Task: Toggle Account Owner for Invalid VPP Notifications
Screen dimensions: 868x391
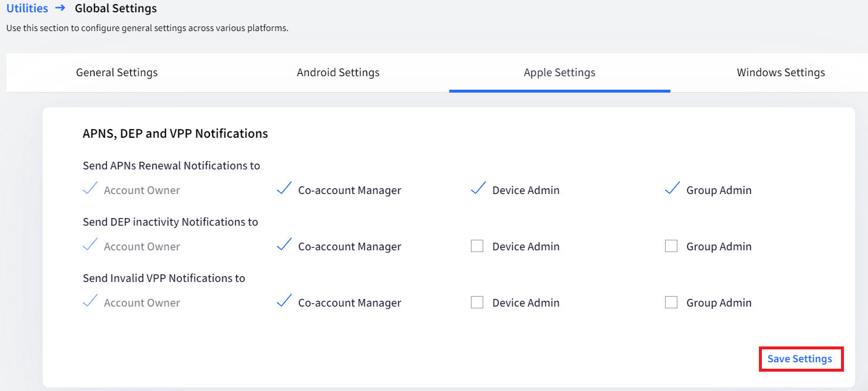Action: pos(90,301)
